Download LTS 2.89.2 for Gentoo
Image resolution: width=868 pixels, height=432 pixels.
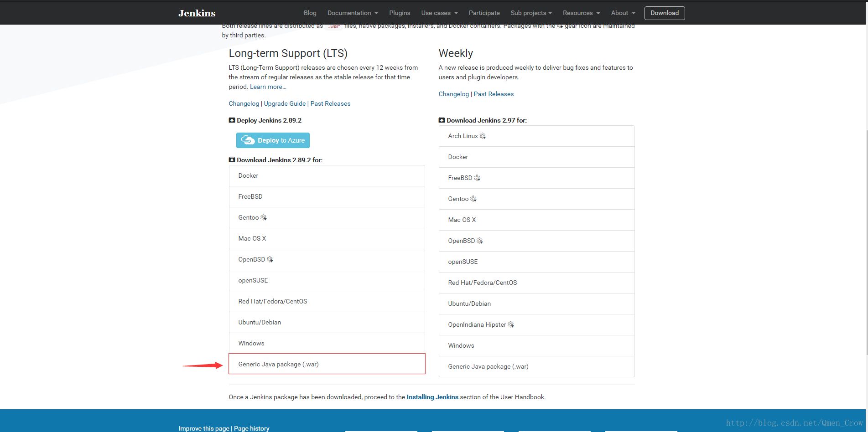click(327, 217)
